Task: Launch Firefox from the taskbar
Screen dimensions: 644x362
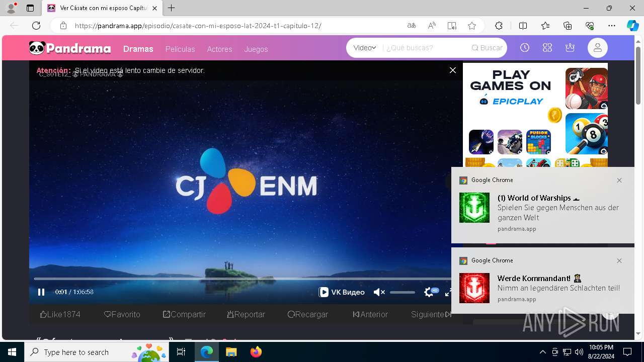Action: click(x=256, y=352)
